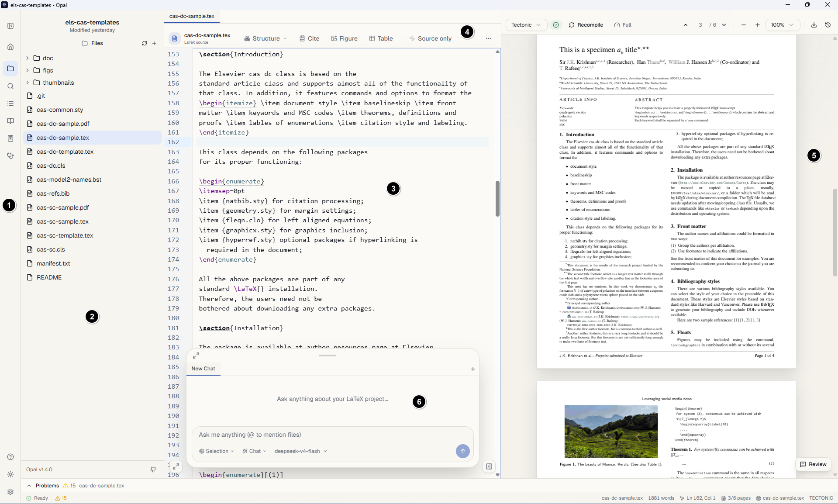Open cas-refs.bib file
Viewport: 838px width, 504px height.
(x=92, y=193)
